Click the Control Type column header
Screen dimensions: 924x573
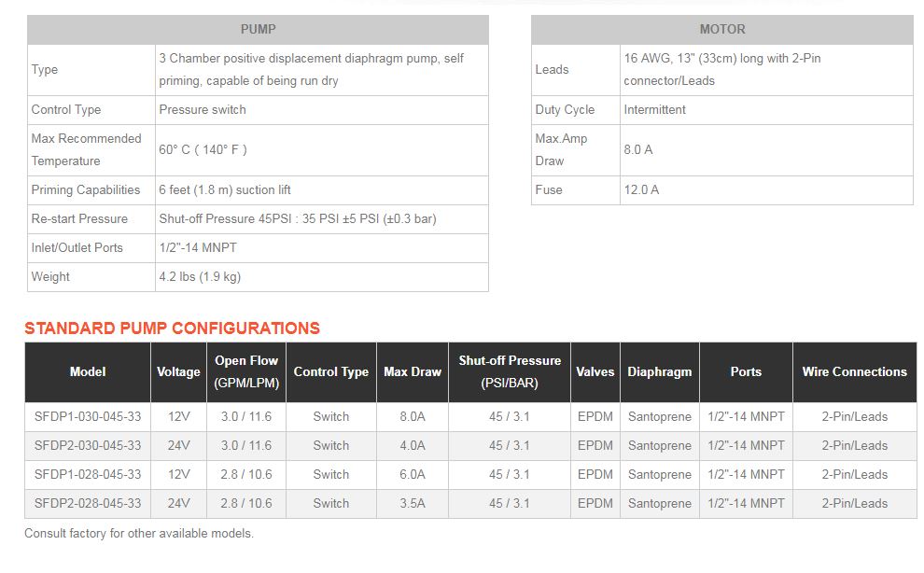331,372
